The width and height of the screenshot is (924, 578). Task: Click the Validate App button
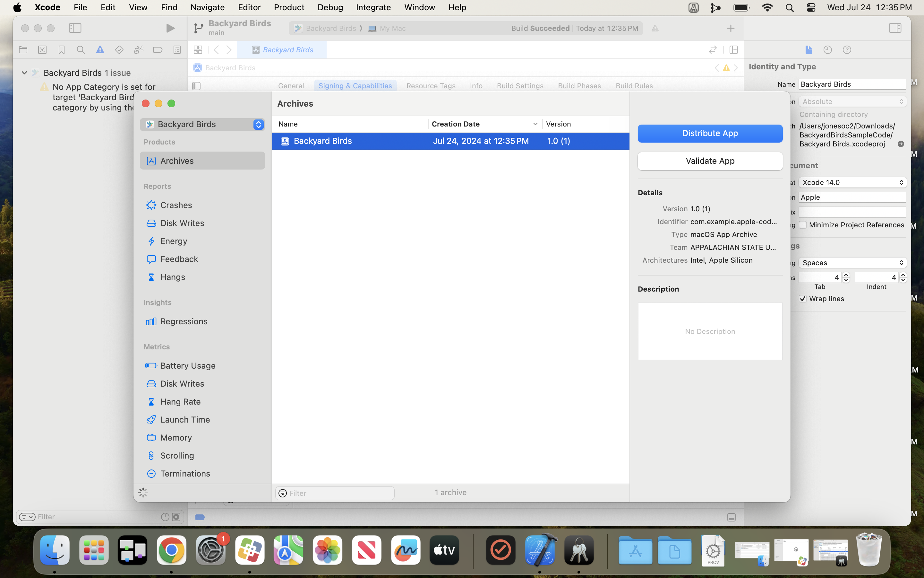(x=710, y=161)
